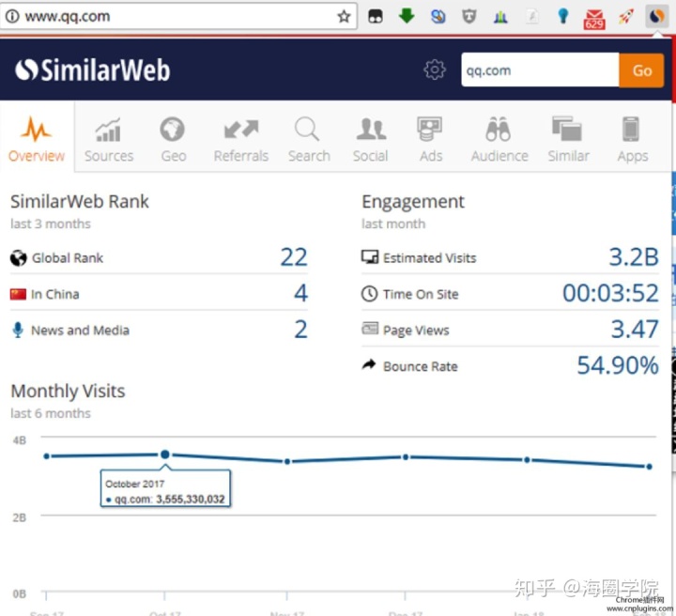Click the Bounce Rate arrow icon

click(369, 364)
